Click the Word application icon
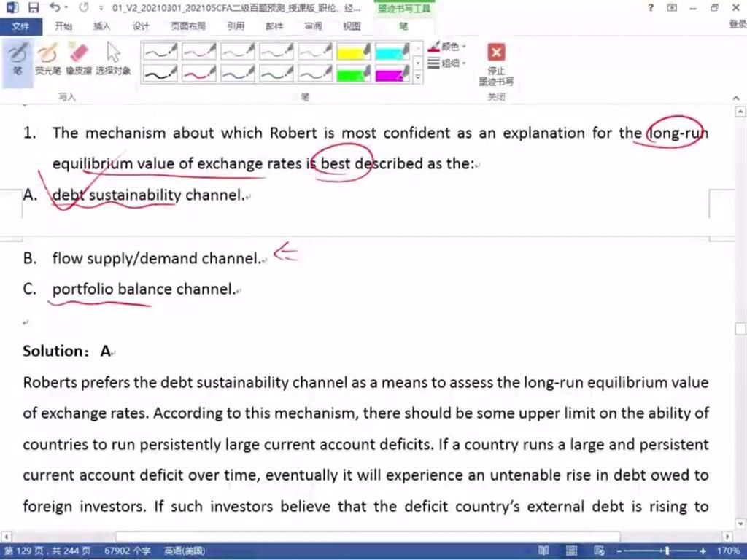This screenshot has height=560, width=747. (12, 7)
